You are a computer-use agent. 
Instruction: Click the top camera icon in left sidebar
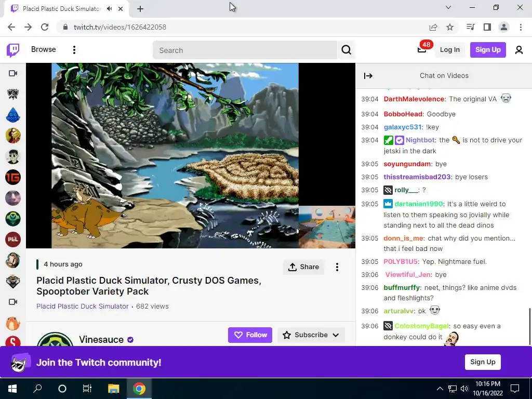click(13, 73)
